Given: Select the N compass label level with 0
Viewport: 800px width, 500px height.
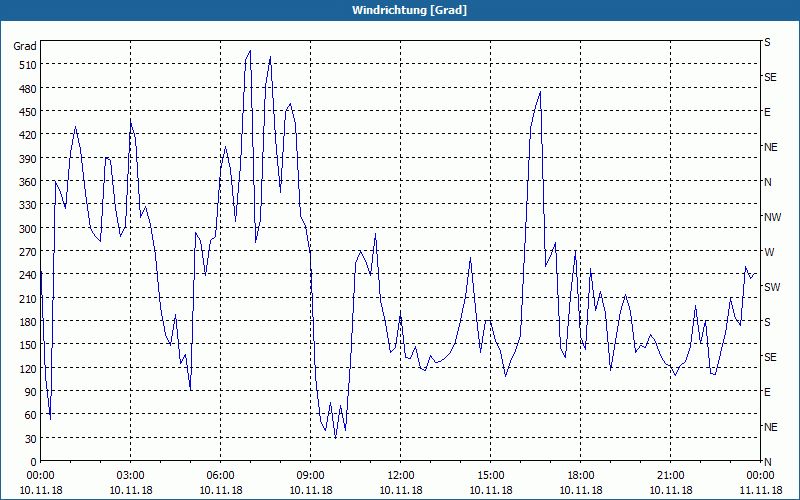Looking at the screenshot, I should [x=768, y=462].
